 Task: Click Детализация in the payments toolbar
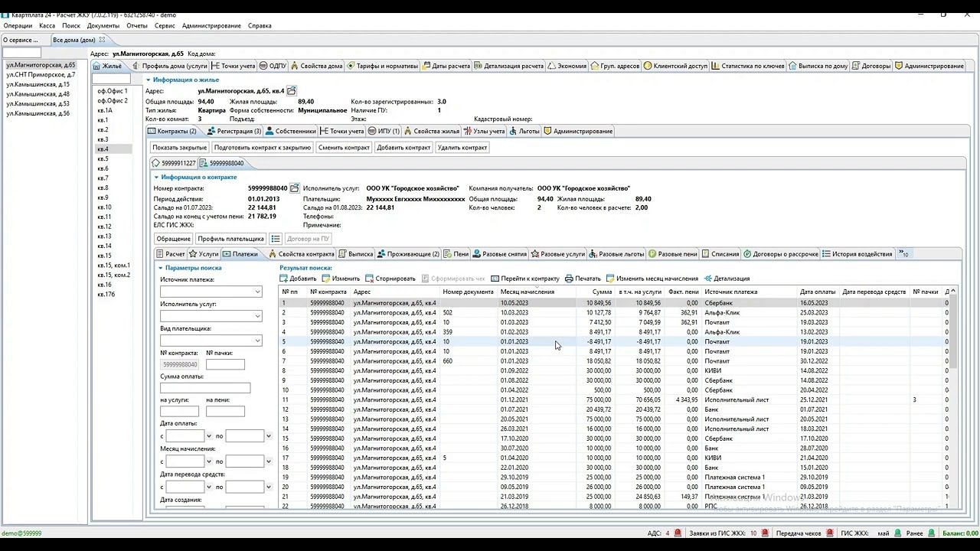727,279
